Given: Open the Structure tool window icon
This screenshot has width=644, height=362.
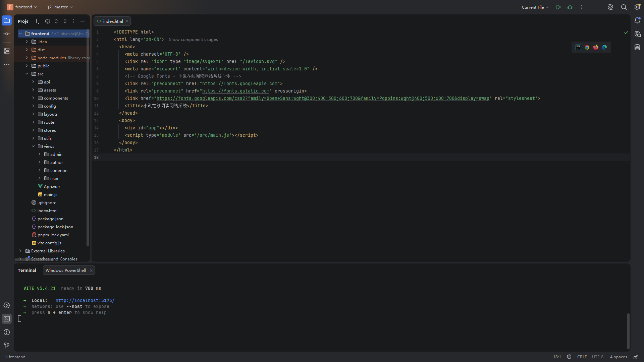Looking at the screenshot, I should [7, 51].
